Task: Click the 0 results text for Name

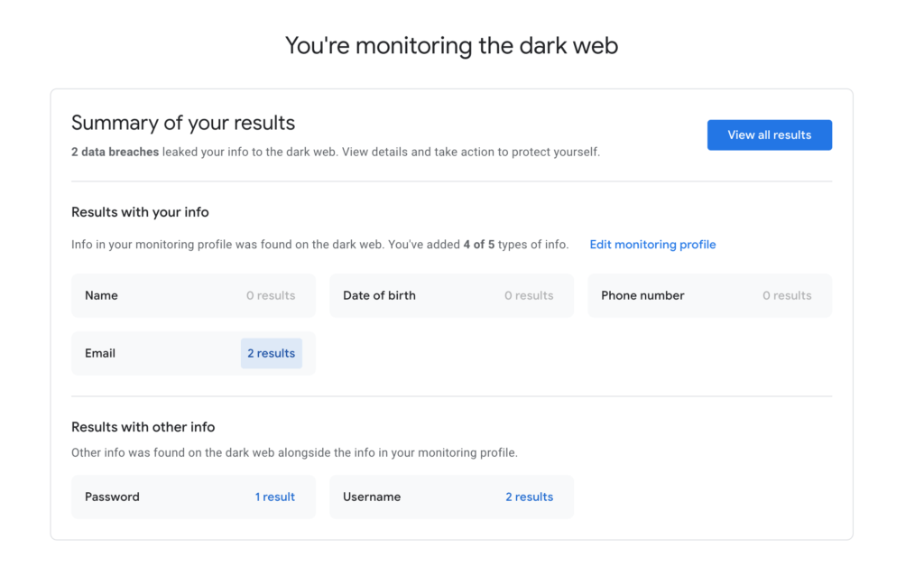Action: click(271, 295)
